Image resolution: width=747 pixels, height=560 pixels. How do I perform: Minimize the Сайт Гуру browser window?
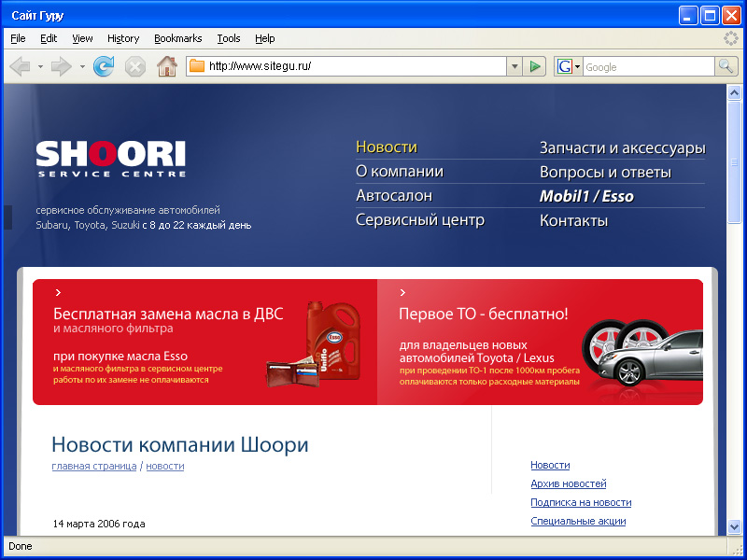click(x=688, y=16)
